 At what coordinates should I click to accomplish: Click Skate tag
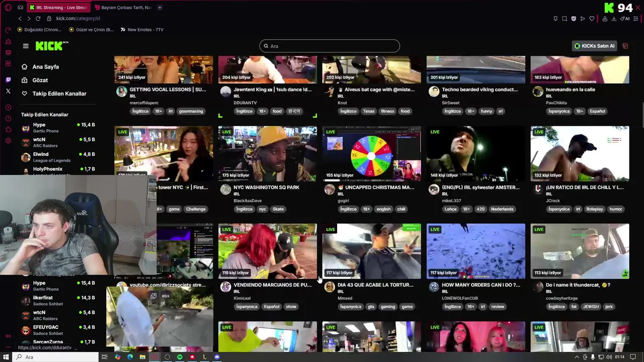point(278,209)
